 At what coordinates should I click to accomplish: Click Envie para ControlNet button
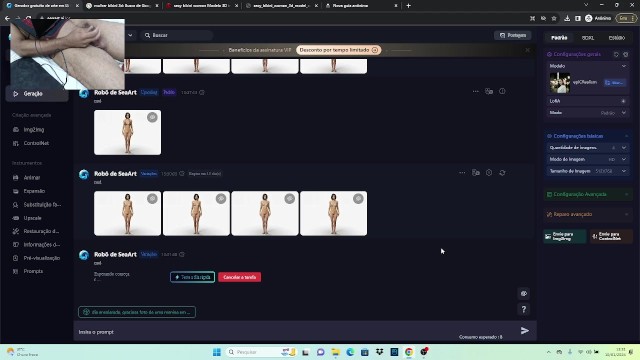(x=611, y=236)
